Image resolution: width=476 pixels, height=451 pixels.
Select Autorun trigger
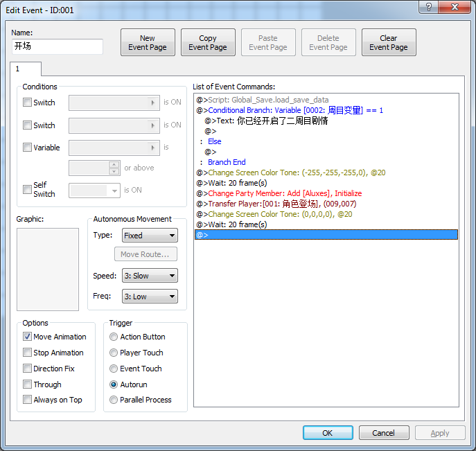114,384
